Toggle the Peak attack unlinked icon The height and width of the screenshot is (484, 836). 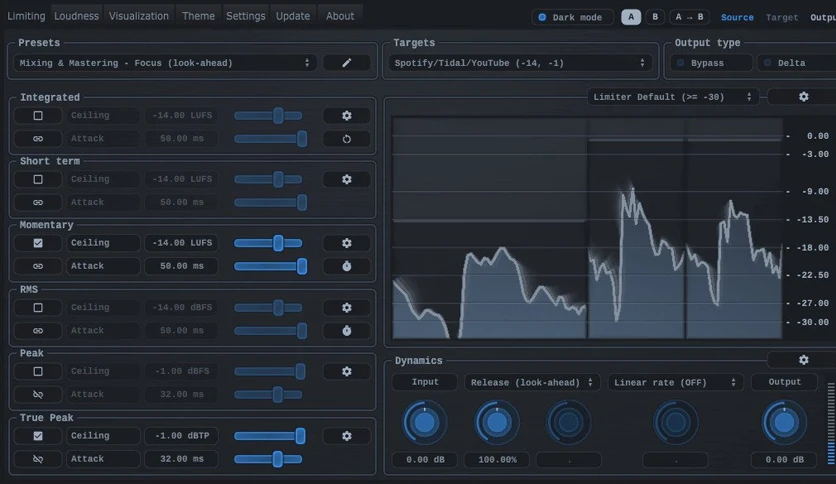tap(38, 394)
